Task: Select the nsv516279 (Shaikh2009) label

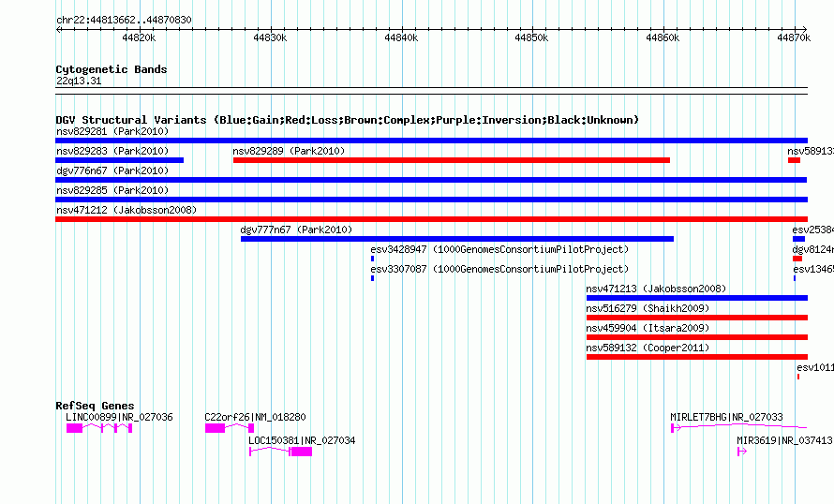Action: point(648,308)
